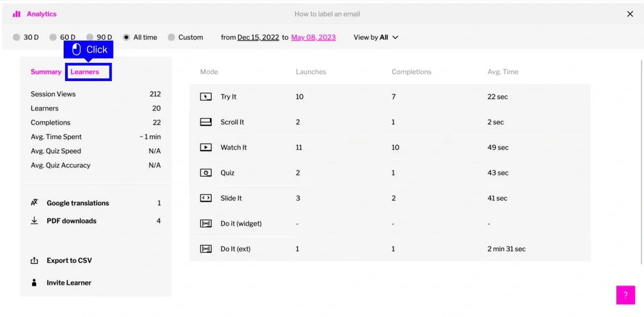This screenshot has height=317, width=644.
Task: Click the Learners count of 20
Action: 156,108
